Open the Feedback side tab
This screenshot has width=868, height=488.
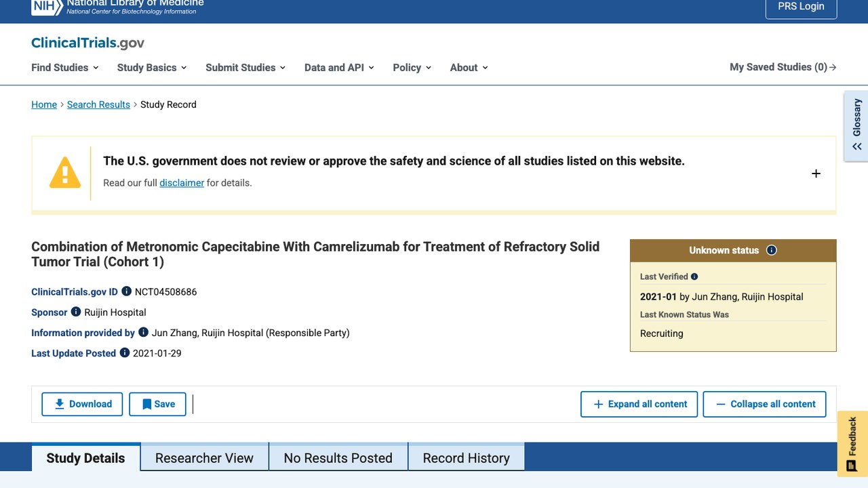coord(852,443)
